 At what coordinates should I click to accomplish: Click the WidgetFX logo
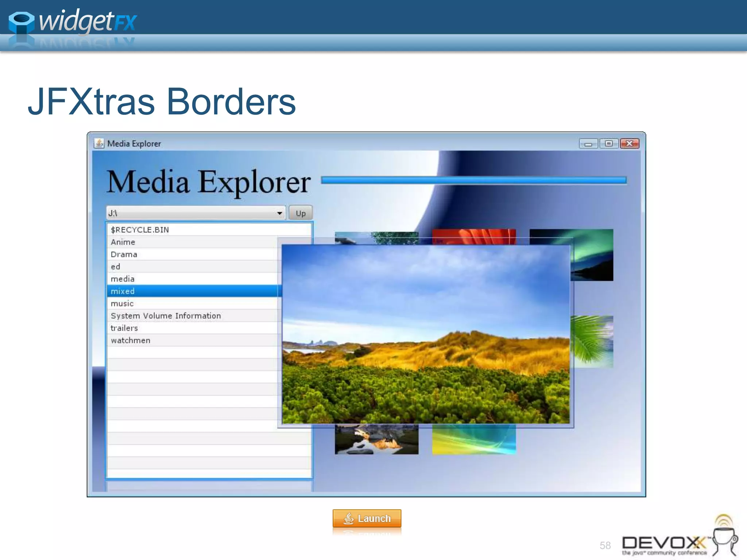tap(72, 22)
